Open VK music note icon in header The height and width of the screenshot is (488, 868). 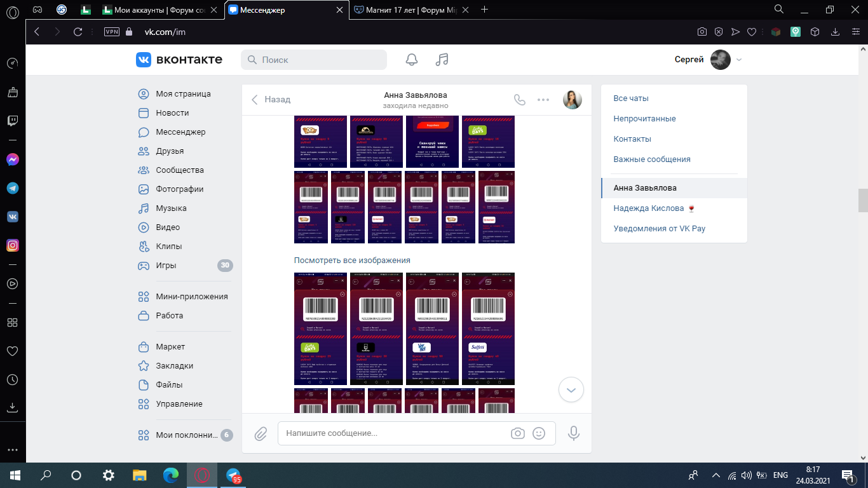click(442, 60)
